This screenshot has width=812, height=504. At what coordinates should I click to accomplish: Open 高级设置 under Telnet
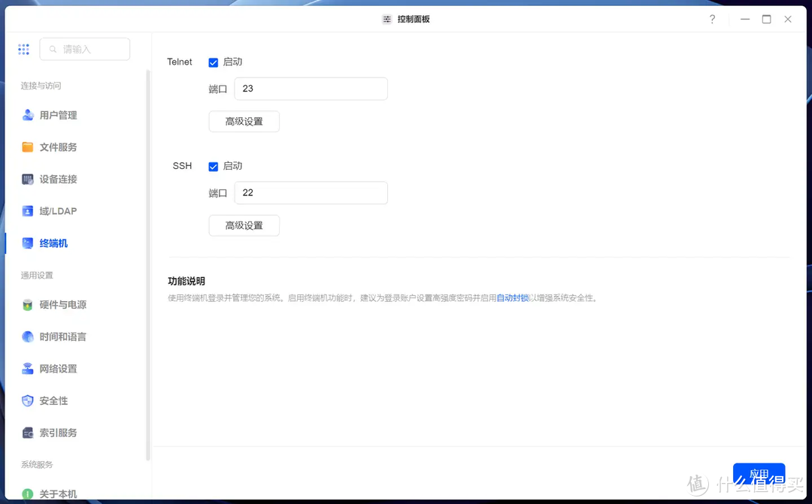[x=244, y=121]
